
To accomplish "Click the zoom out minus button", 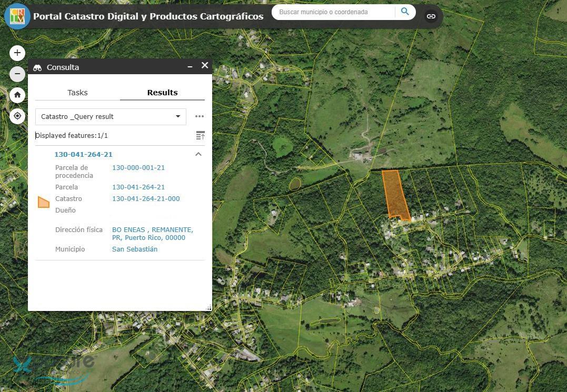I will click(17, 74).
